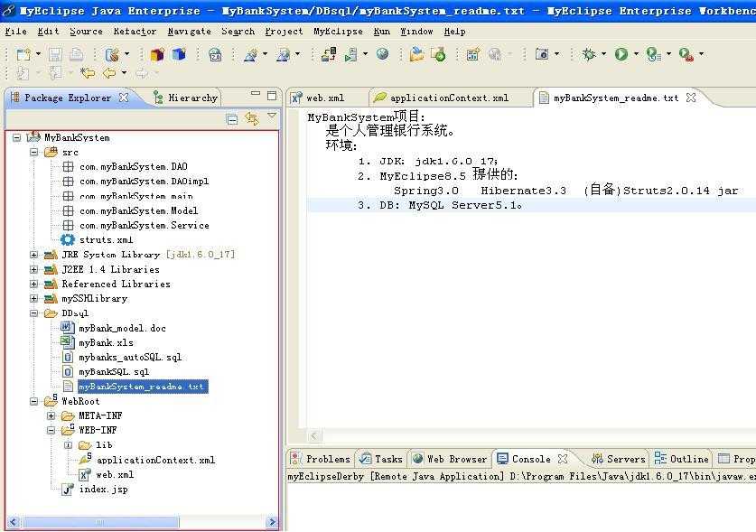This screenshot has width=756, height=532.
Task: Expand J2EE 1.4 Libraries node
Action: click(33, 270)
